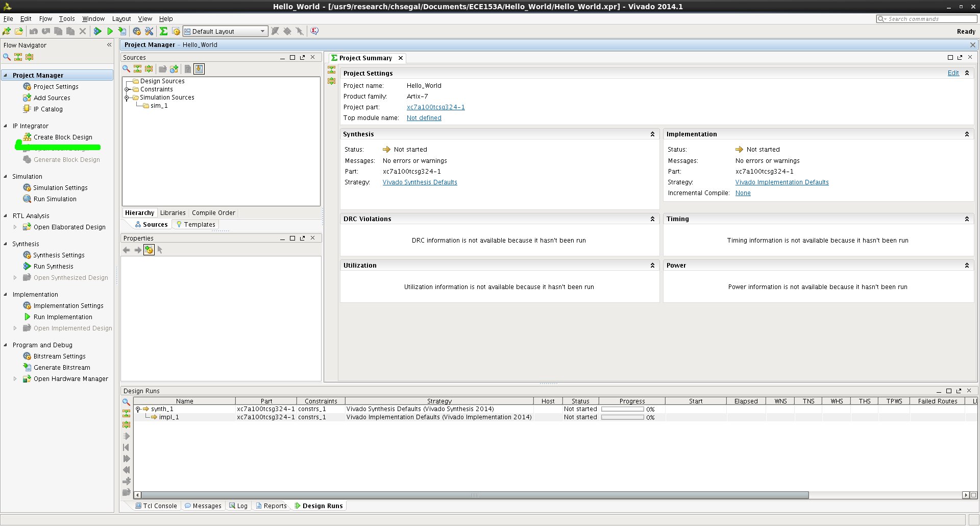Viewport: 980px width, 526px height.
Task: Open Project Settings from the toolbar gear
Action: pyautogui.click(x=137, y=31)
